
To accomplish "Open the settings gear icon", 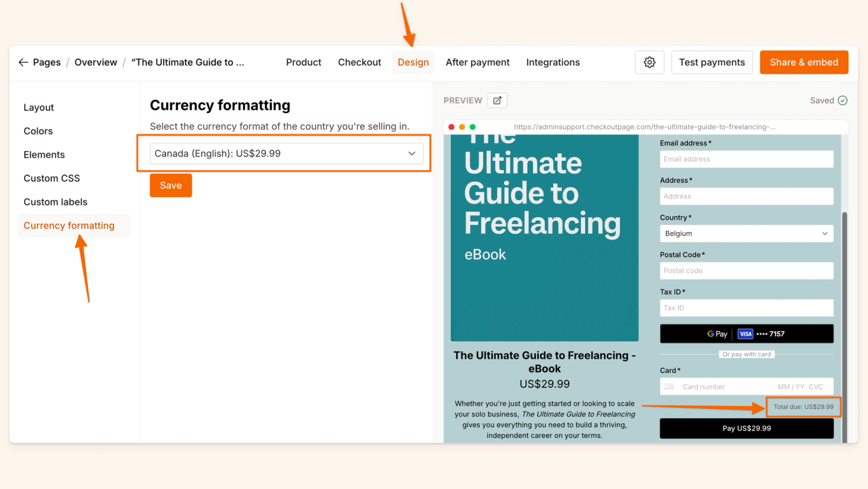I will click(650, 62).
